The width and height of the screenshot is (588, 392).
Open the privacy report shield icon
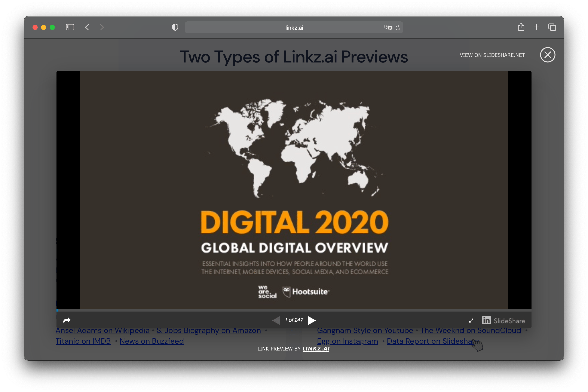coord(175,27)
